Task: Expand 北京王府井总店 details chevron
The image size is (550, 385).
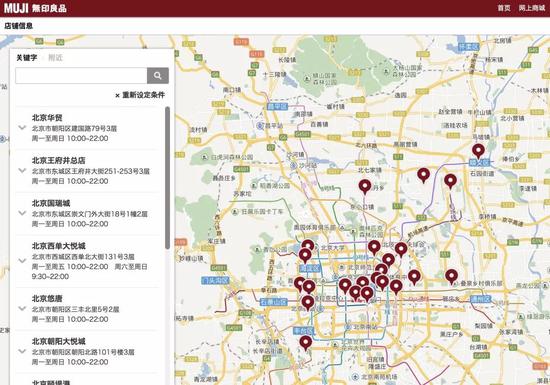Action: point(22,171)
